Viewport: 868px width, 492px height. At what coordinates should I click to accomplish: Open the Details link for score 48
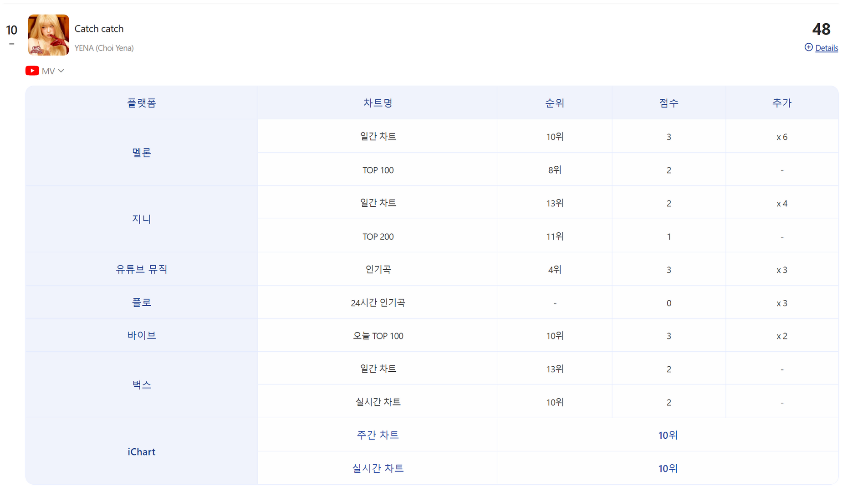pos(826,48)
